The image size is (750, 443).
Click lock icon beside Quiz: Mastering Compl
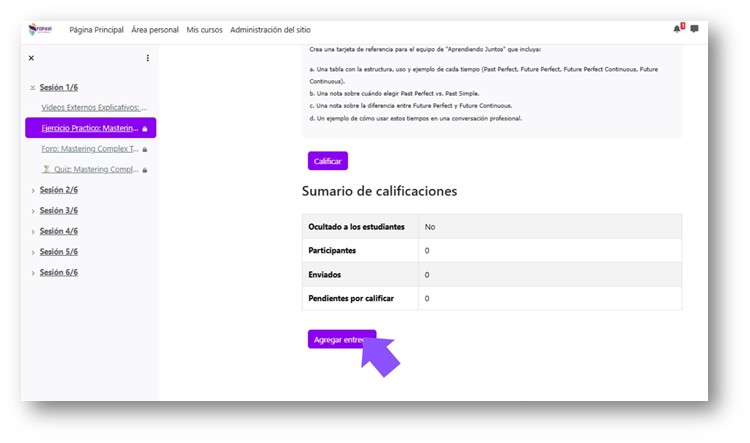coord(145,170)
